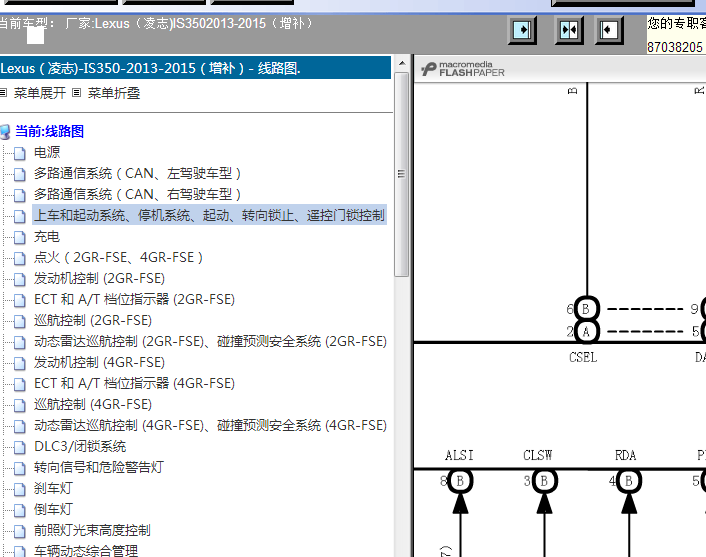Click the page icon beside 刹车灯
Viewport: 706px width, 557px height.
(19, 489)
